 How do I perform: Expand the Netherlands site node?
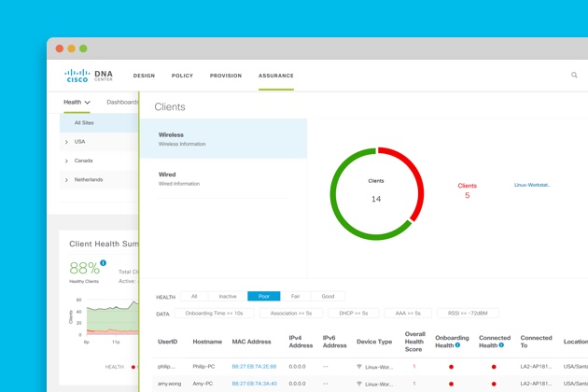point(66,180)
